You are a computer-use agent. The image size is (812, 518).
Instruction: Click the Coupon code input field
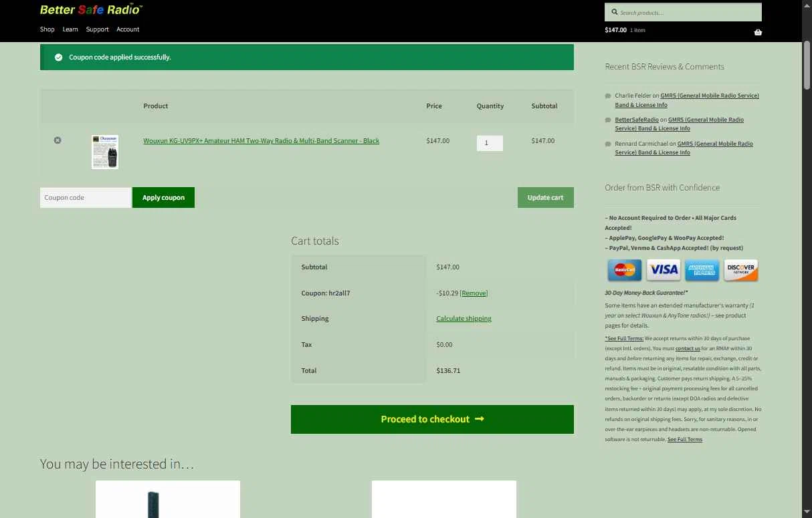click(86, 198)
